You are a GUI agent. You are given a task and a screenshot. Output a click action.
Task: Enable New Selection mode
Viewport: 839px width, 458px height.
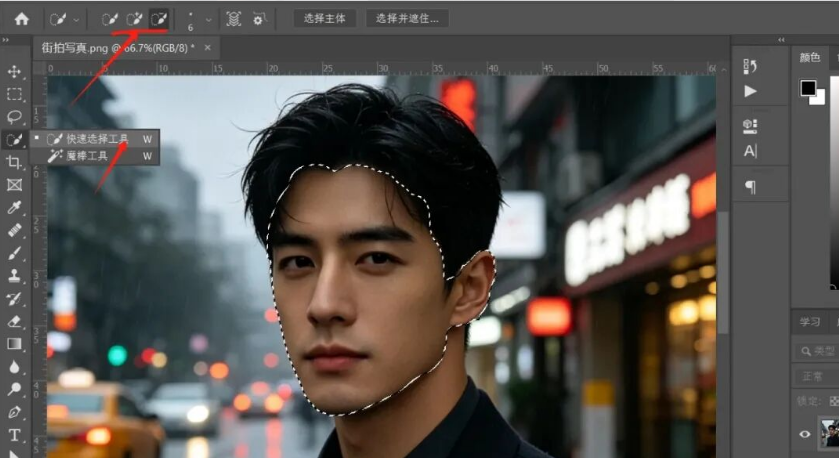tap(109, 19)
